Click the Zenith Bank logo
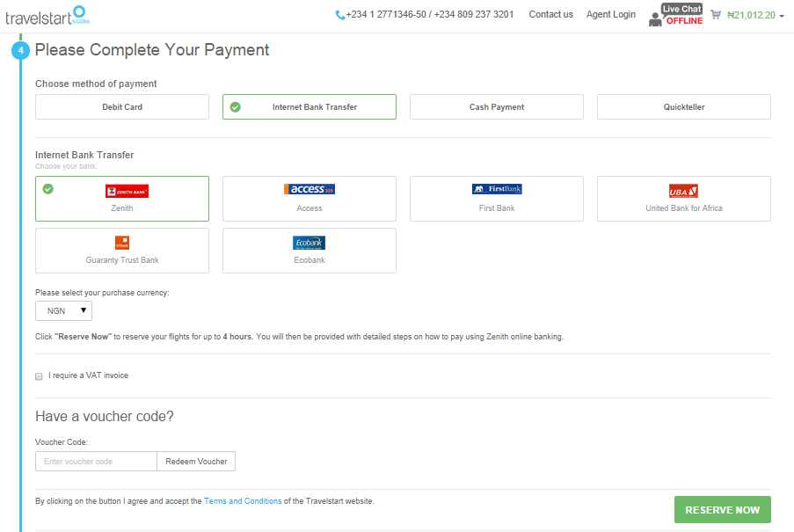 [127, 192]
